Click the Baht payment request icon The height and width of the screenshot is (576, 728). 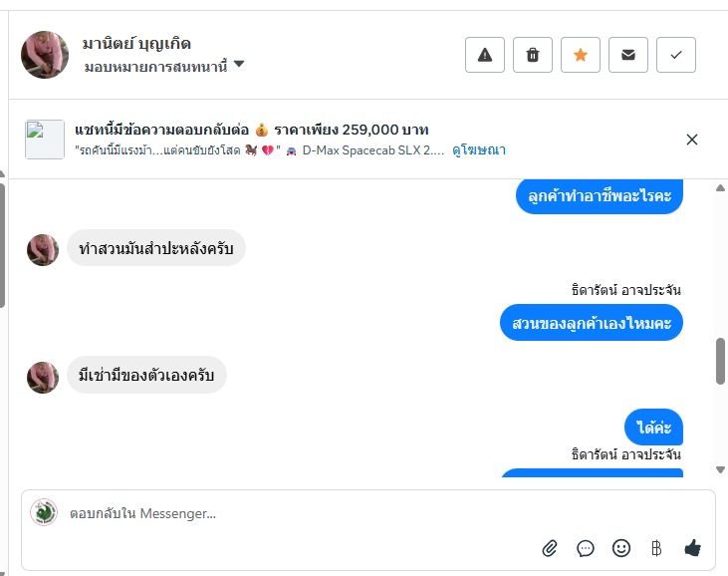click(x=656, y=547)
